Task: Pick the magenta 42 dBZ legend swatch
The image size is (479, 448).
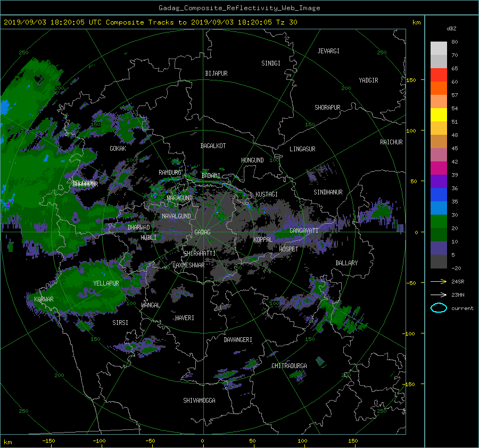Action: [x=439, y=168]
